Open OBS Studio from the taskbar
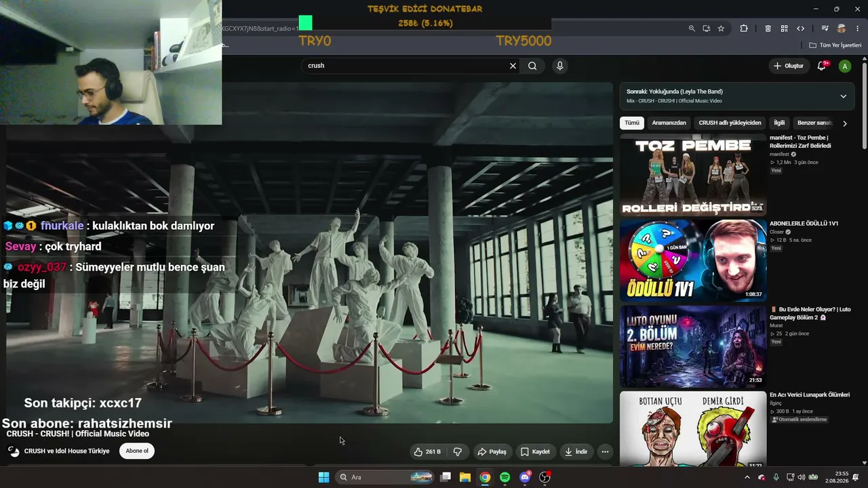The image size is (868, 488). point(545,477)
